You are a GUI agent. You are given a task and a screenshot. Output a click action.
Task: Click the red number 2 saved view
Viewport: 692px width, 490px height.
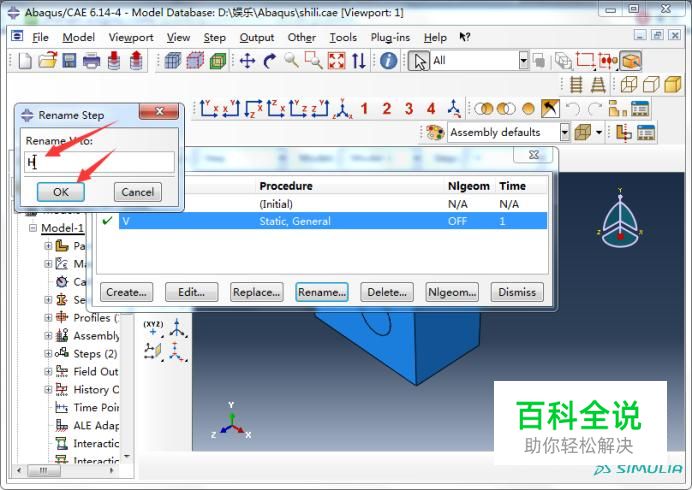click(387, 109)
